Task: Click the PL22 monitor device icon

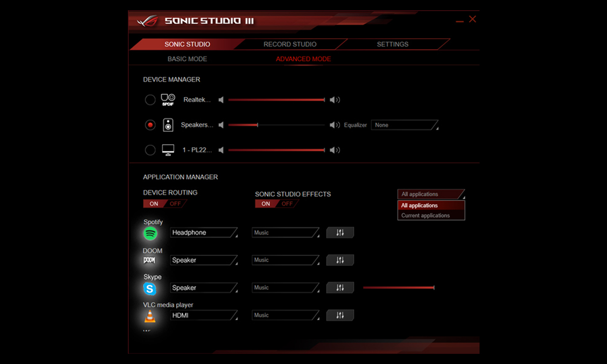Action: [x=168, y=150]
